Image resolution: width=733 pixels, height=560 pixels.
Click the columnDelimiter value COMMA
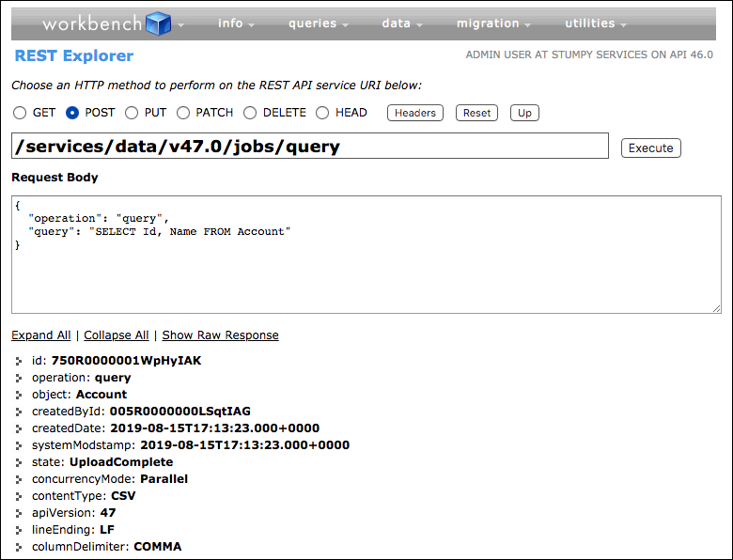click(x=158, y=547)
